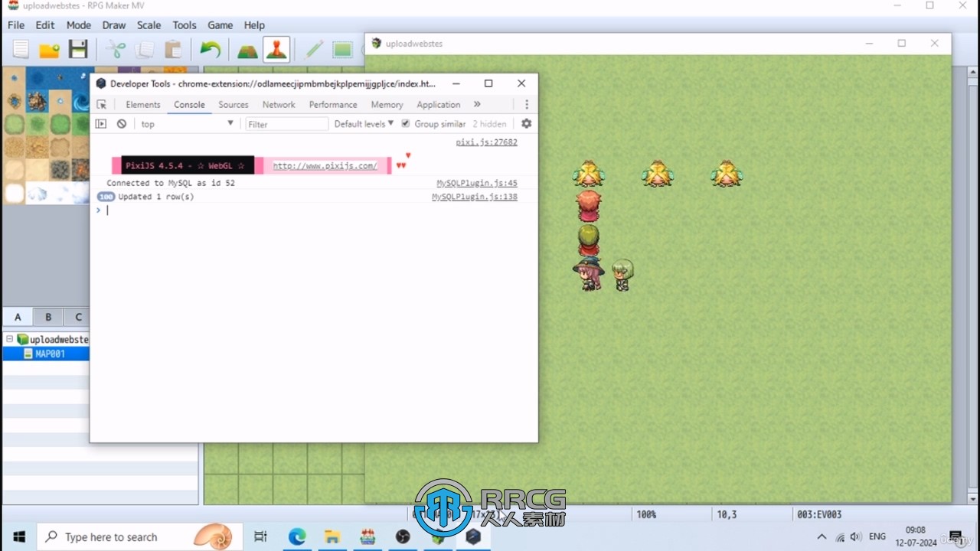Switch to the Memory tab
980x551 pixels.
pyautogui.click(x=387, y=105)
